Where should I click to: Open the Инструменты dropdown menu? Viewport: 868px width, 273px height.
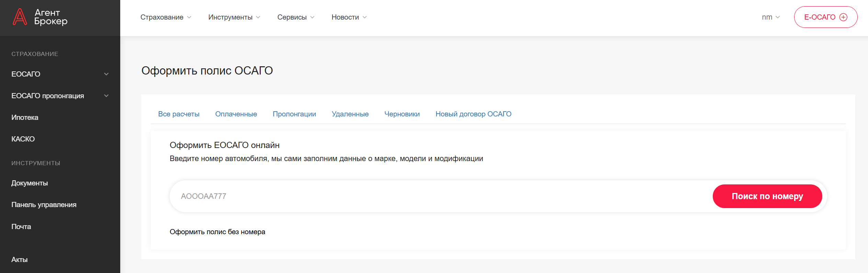(x=234, y=17)
